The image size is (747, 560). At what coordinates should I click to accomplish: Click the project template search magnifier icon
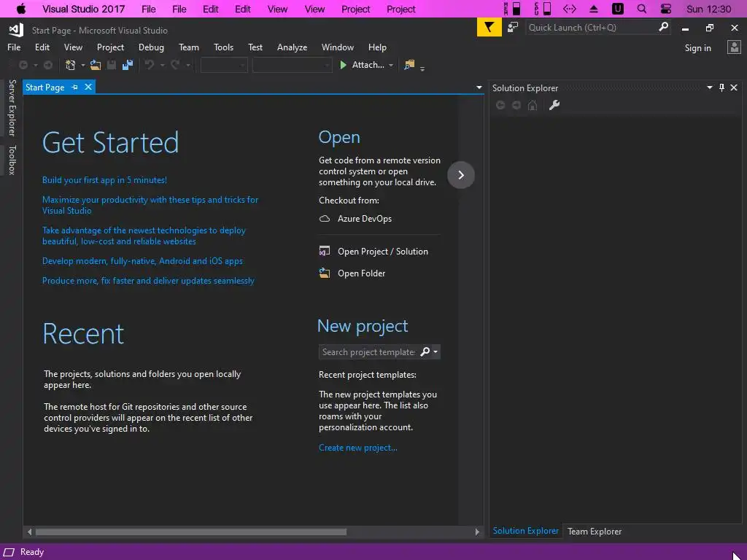click(x=425, y=351)
